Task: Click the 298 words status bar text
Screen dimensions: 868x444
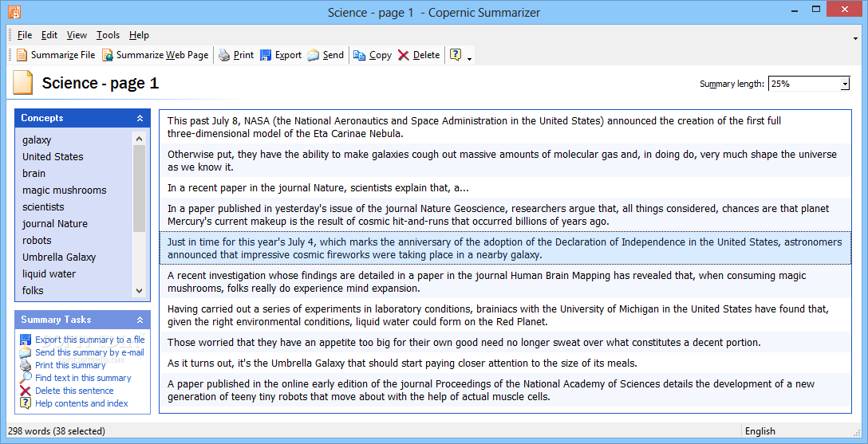Action: pos(57,431)
